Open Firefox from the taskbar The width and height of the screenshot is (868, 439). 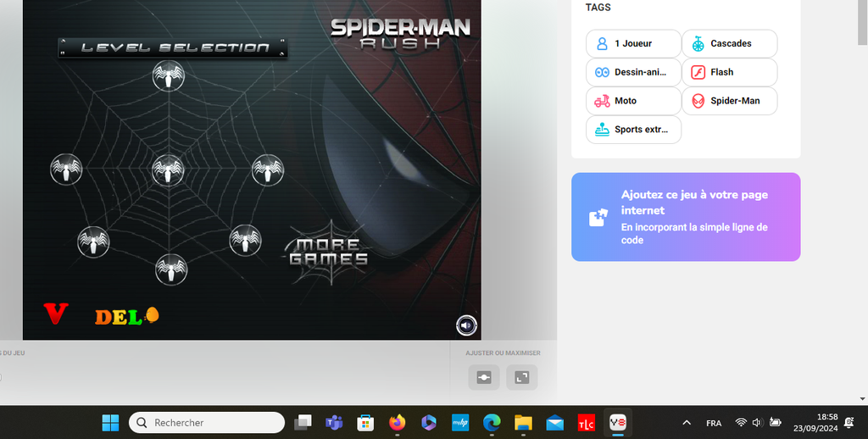coord(398,422)
